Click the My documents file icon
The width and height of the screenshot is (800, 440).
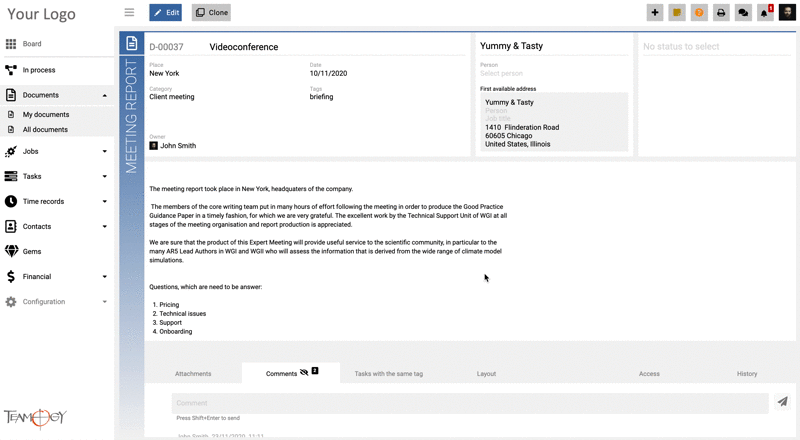[11, 114]
